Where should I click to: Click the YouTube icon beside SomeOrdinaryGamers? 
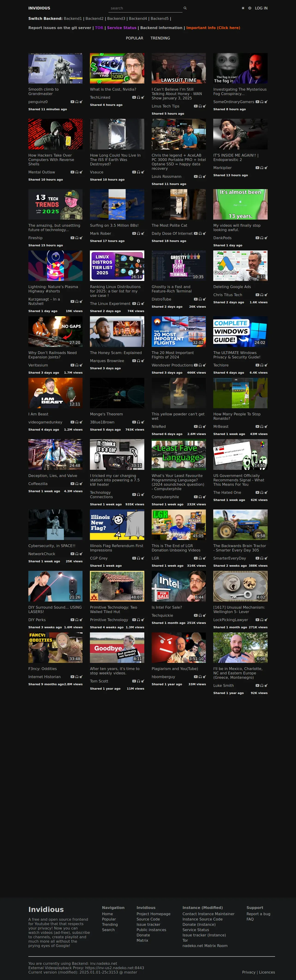click(257, 102)
